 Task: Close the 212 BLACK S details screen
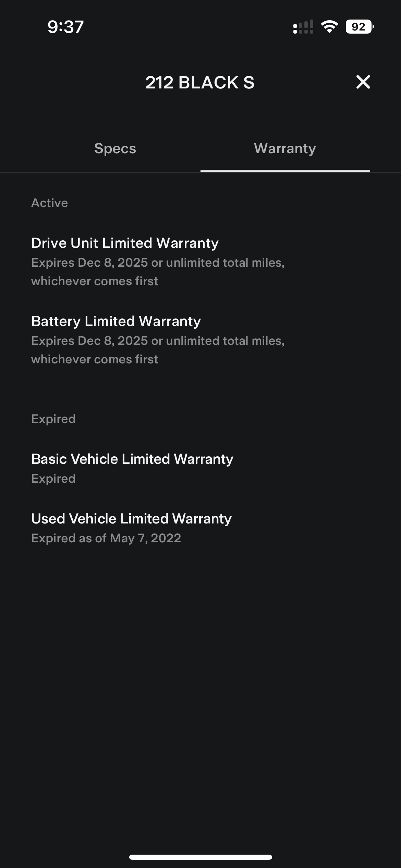pyautogui.click(x=363, y=82)
